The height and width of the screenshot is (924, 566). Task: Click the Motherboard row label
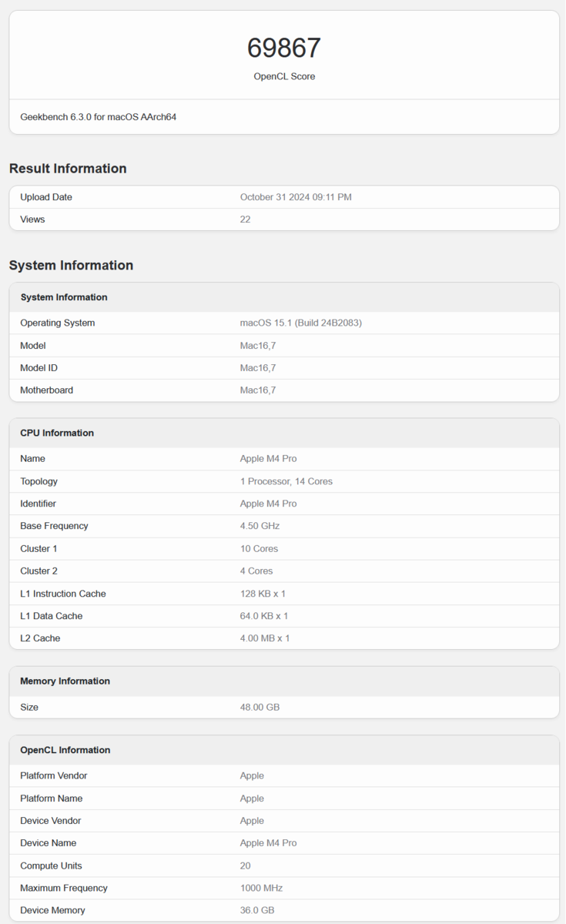coord(46,390)
